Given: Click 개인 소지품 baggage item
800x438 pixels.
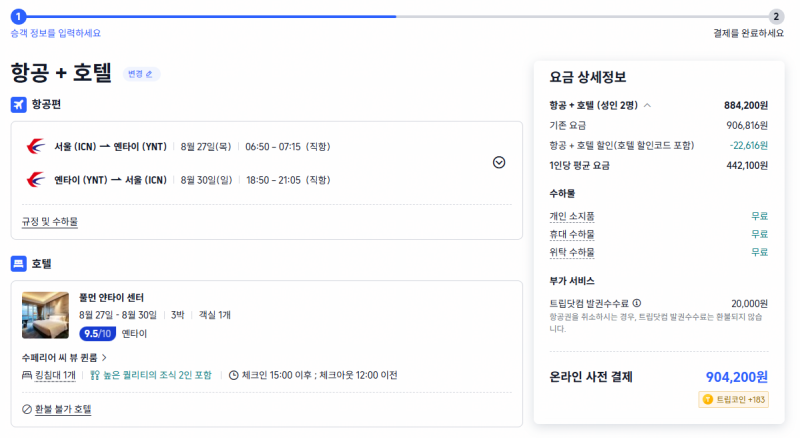Looking at the screenshot, I should (x=571, y=216).
